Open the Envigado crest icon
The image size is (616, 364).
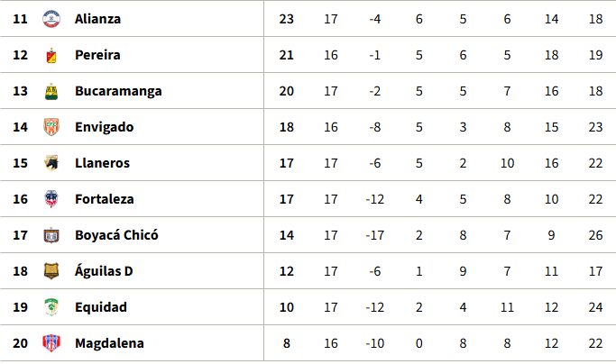tap(51, 127)
